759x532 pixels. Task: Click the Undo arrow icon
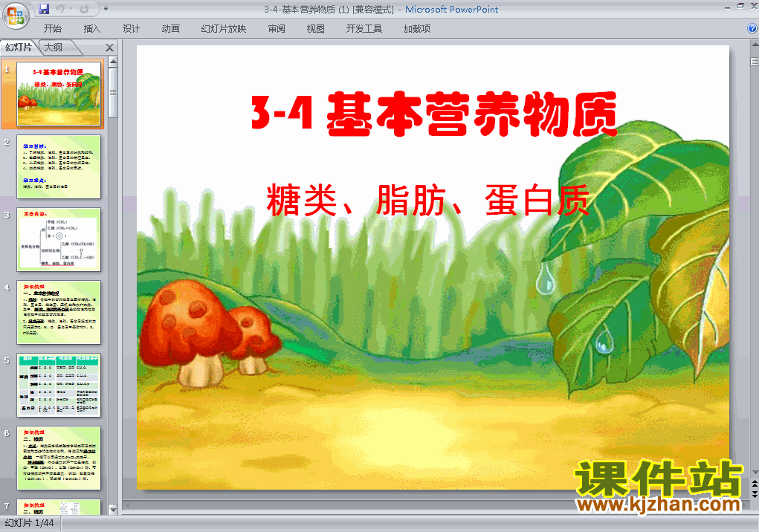click(60, 9)
